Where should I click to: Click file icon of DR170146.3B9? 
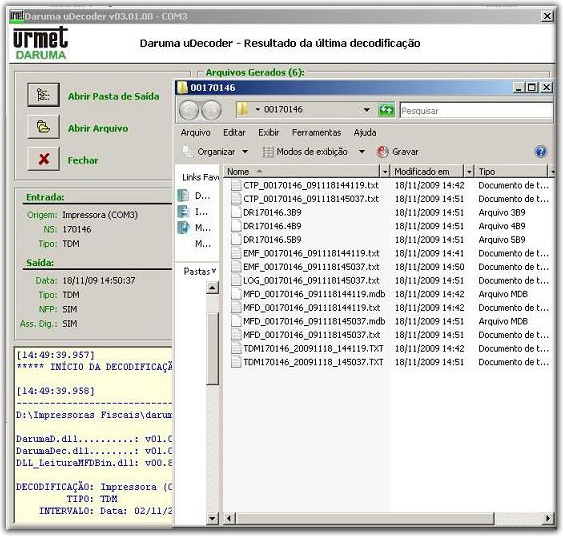236,213
